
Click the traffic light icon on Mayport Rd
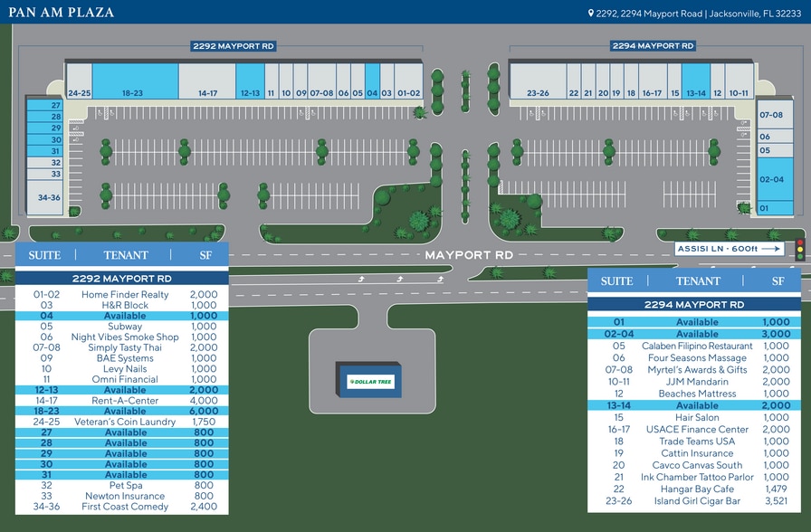tap(799, 248)
